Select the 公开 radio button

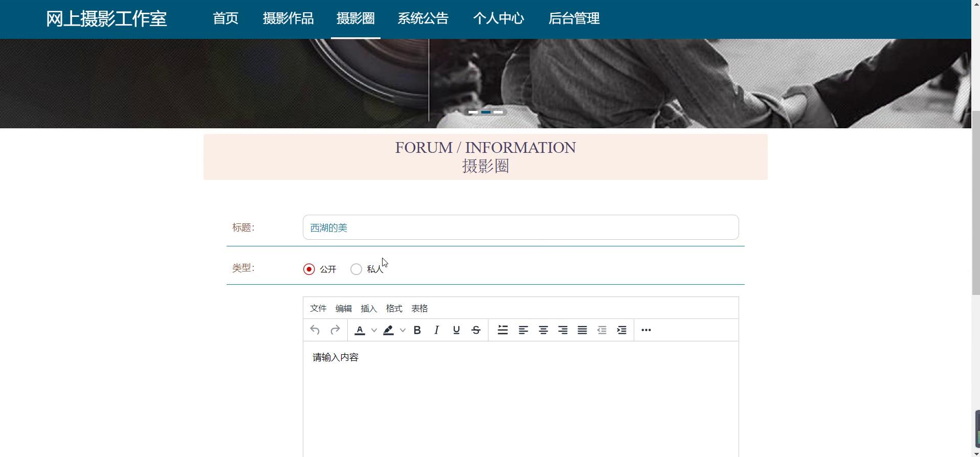(309, 269)
